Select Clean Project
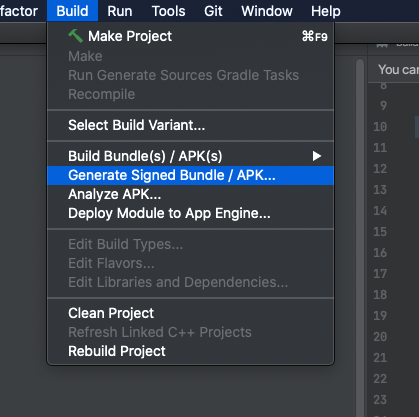 tap(190, 313)
